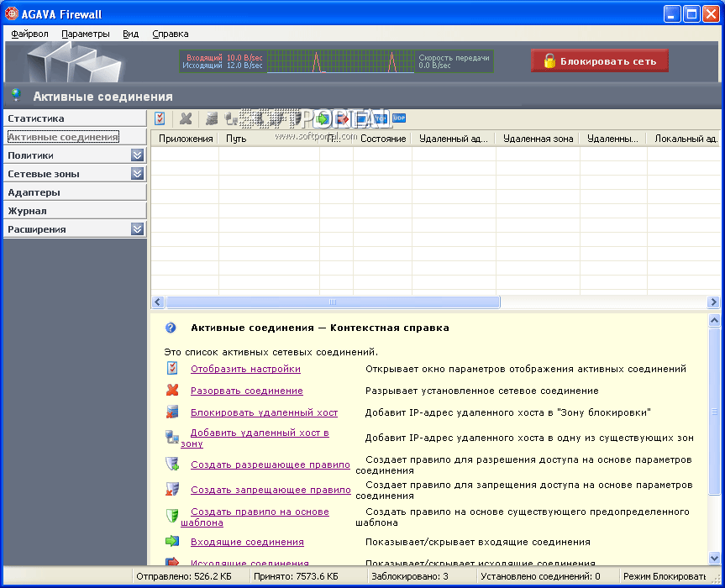Click the shield icon beside Создать запрещающее правило
725x588 pixels.
(172, 489)
